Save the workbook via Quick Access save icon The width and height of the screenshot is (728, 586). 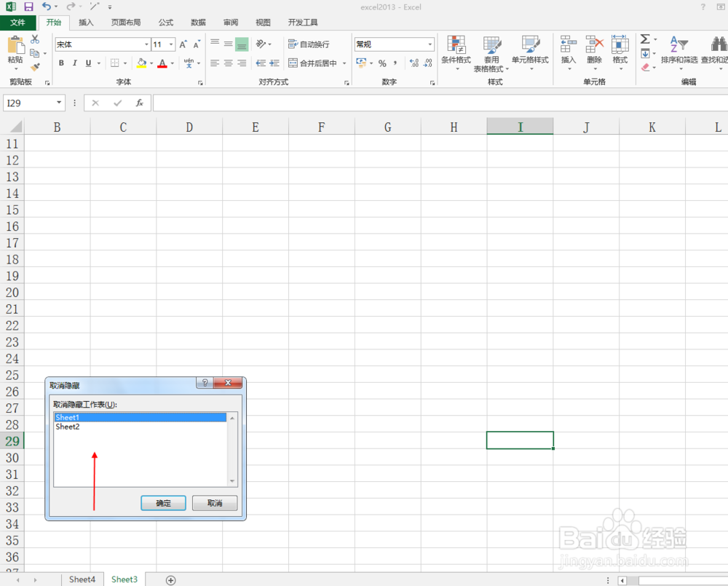(28, 7)
